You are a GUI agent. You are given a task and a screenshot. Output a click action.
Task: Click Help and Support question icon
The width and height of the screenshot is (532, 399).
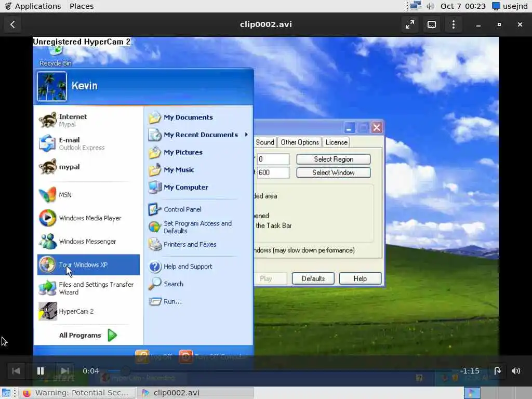155,267
